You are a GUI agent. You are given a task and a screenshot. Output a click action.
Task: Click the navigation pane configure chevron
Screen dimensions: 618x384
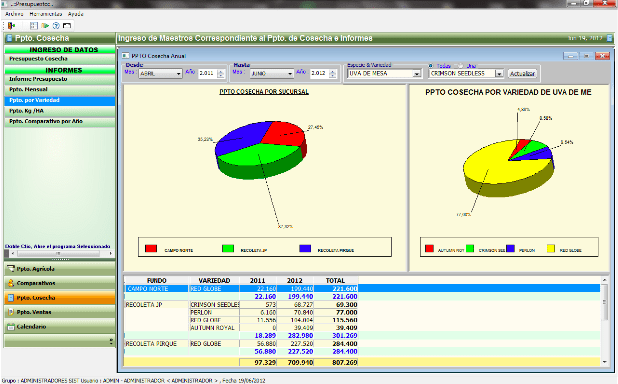tap(111, 341)
